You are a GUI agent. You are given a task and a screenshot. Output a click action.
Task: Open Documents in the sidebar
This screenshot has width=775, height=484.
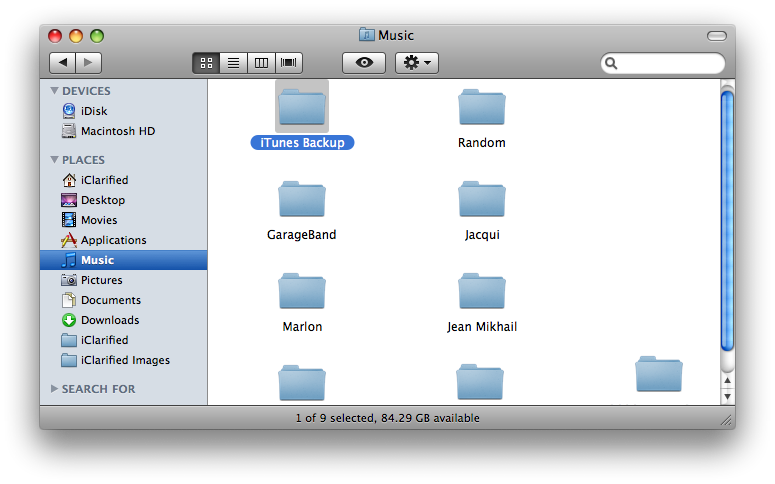[x=124, y=300]
